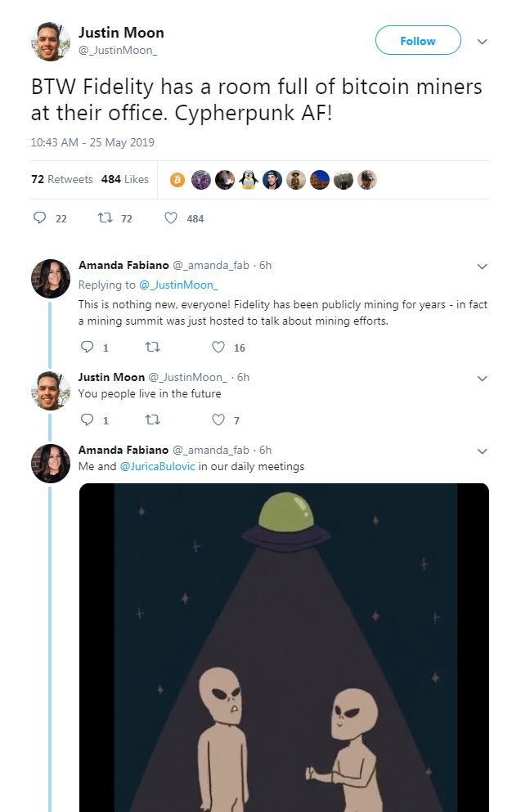Like the main tweet with 484 likes

click(x=171, y=218)
